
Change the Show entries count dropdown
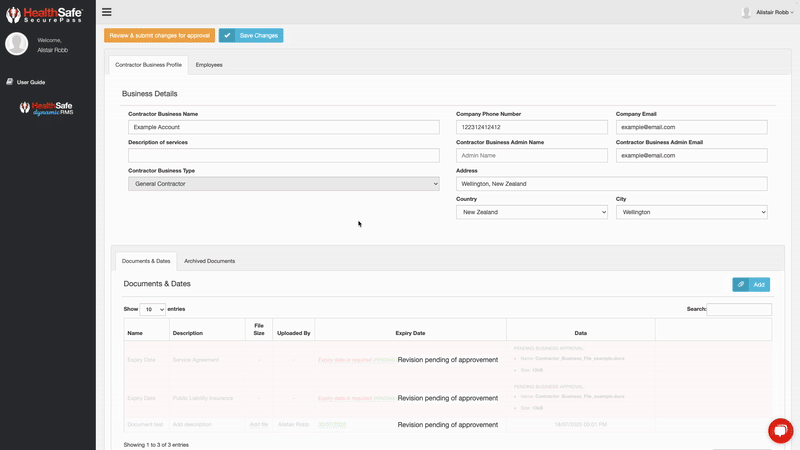[153, 310]
